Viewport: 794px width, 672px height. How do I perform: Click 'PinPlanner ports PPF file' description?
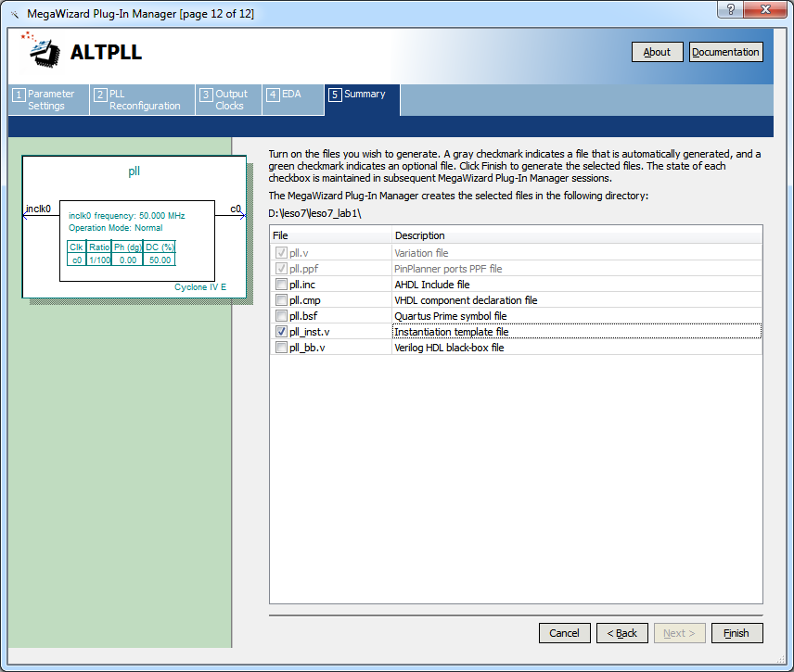448,269
